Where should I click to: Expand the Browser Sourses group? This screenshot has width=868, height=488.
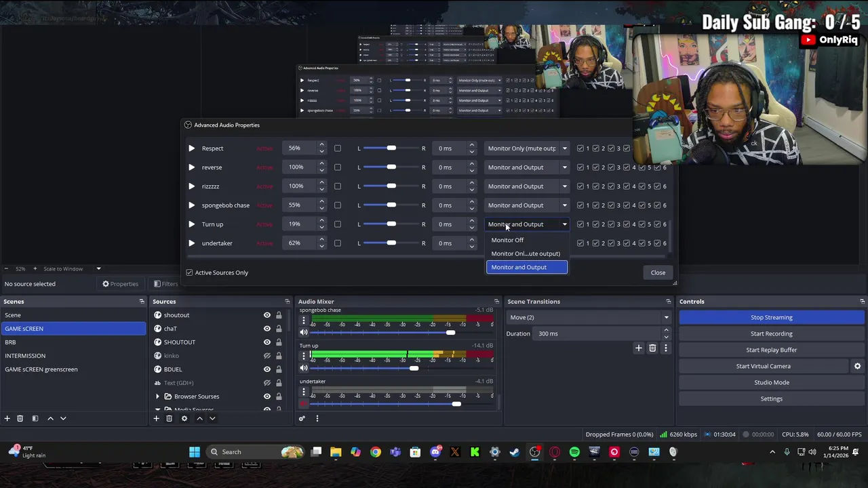coord(158,396)
